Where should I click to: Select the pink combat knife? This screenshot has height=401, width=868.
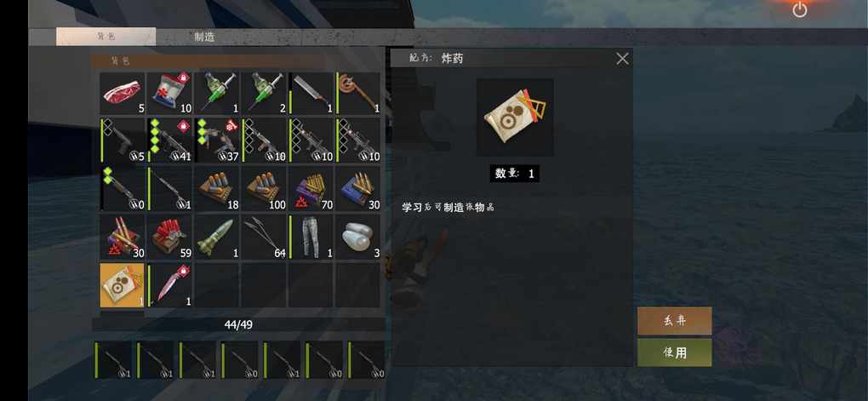click(169, 285)
